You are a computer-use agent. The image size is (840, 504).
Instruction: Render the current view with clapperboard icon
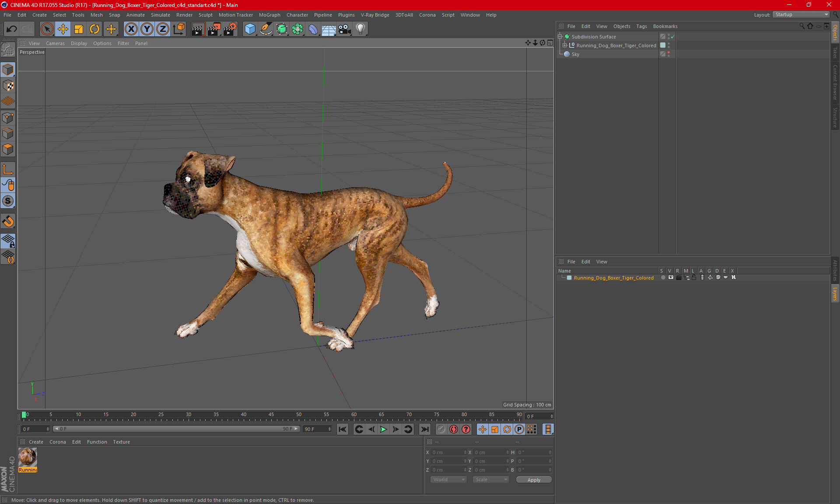click(x=198, y=29)
